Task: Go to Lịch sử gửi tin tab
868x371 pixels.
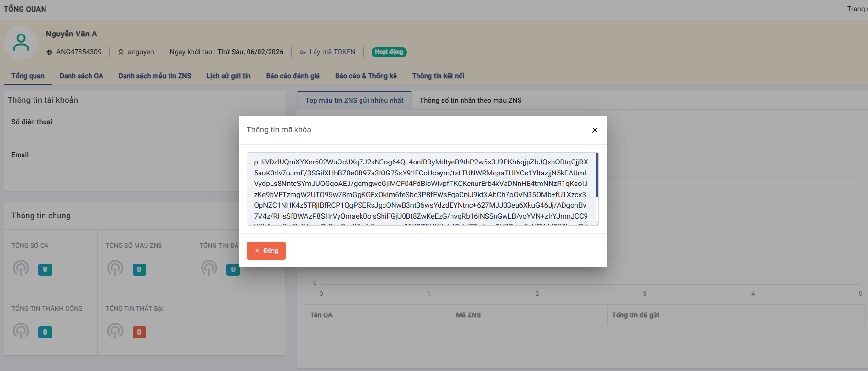Action: pyautogui.click(x=228, y=76)
